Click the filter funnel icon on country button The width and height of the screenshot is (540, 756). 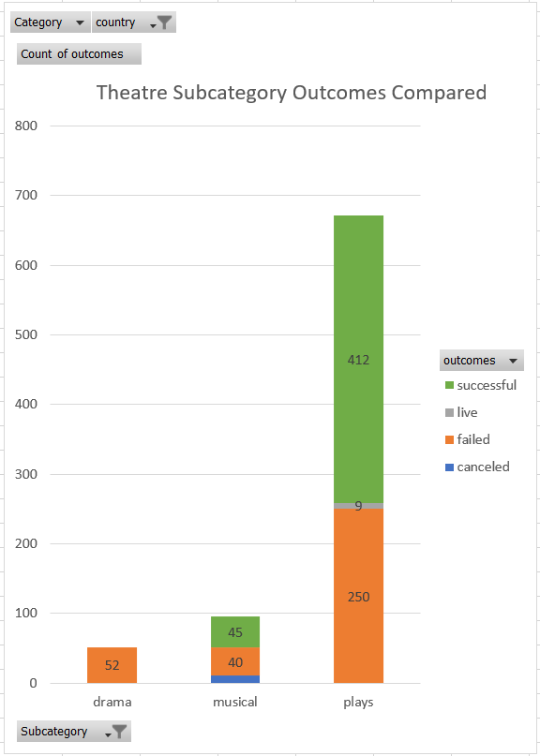pyautogui.click(x=165, y=22)
